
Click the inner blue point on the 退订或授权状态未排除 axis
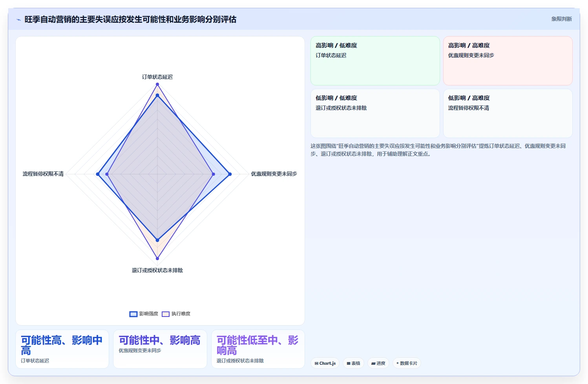tap(157, 240)
